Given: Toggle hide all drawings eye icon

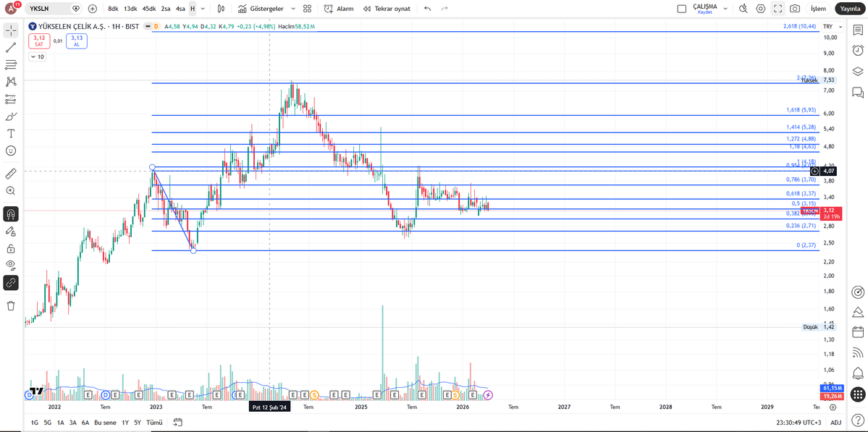Looking at the screenshot, I should click(x=11, y=266).
